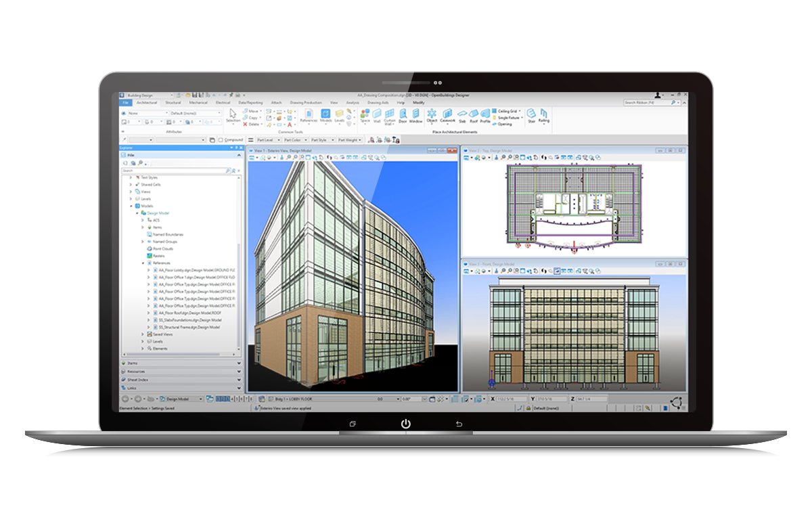This screenshot has width=812, height=528.
Task: Open the Default (none) template dropdown
Action: pyautogui.click(x=195, y=113)
